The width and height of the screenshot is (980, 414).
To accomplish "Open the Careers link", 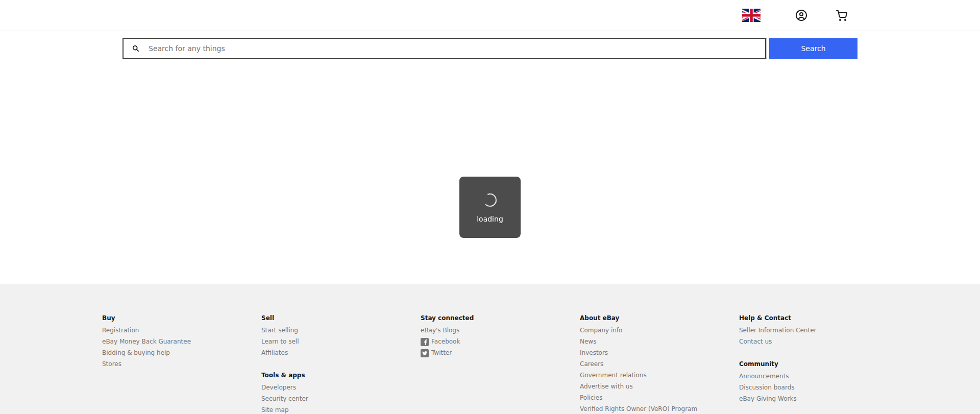I will pos(592,364).
